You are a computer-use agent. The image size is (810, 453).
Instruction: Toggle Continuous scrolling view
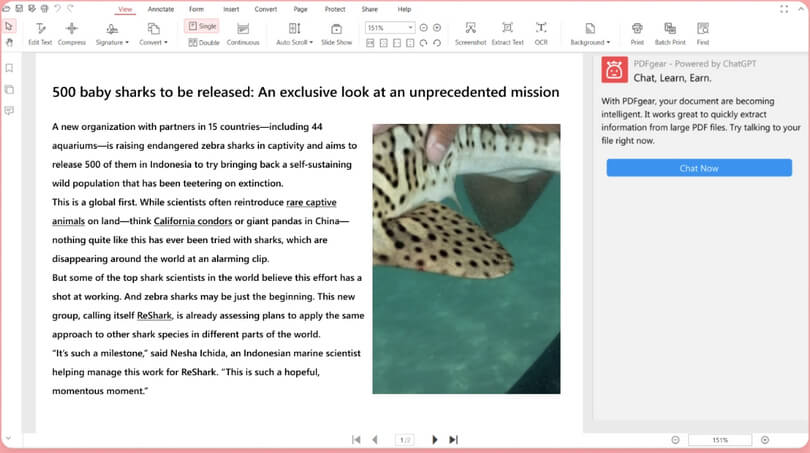click(x=243, y=34)
